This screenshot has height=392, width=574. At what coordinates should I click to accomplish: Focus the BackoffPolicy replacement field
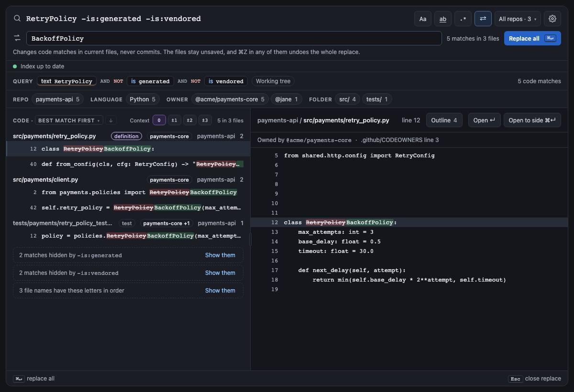234,38
